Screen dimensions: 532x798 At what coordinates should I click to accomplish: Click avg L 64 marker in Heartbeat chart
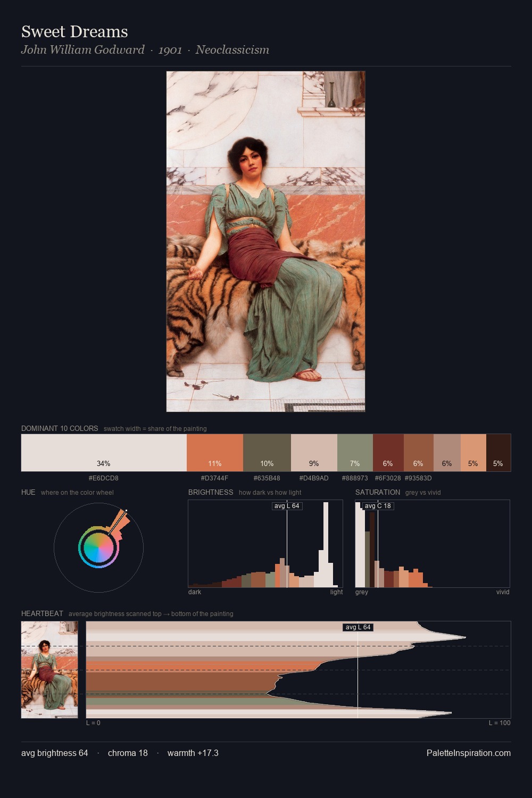pyautogui.click(x=358, y=627)
